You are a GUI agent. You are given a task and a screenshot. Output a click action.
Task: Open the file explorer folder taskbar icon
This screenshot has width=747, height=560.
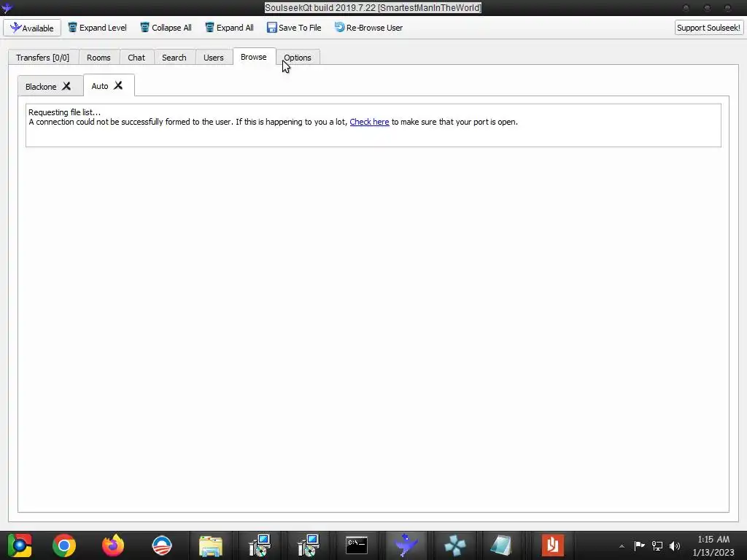[211, 545]
